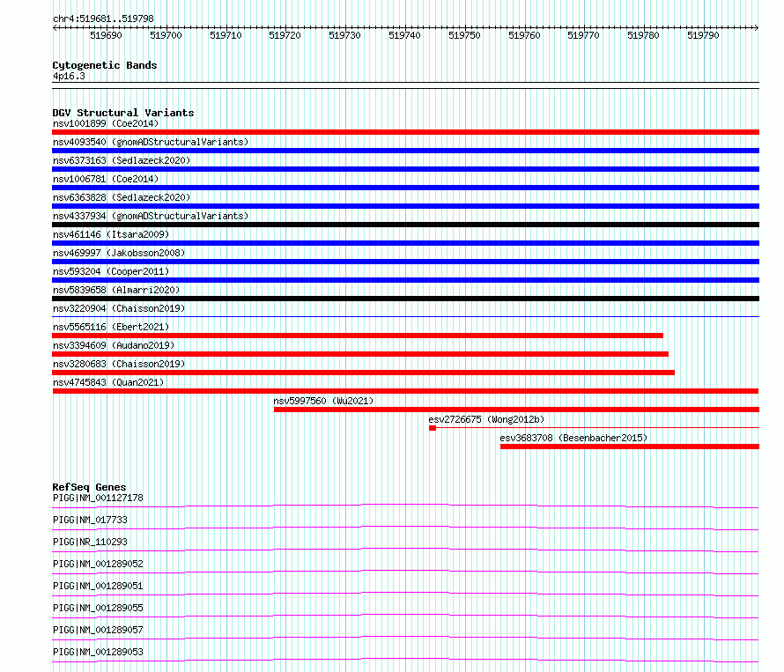The width and height of the screenshot is (784, 672).
Task: Click ruler position 519720
Action: [x=285, y=35]
